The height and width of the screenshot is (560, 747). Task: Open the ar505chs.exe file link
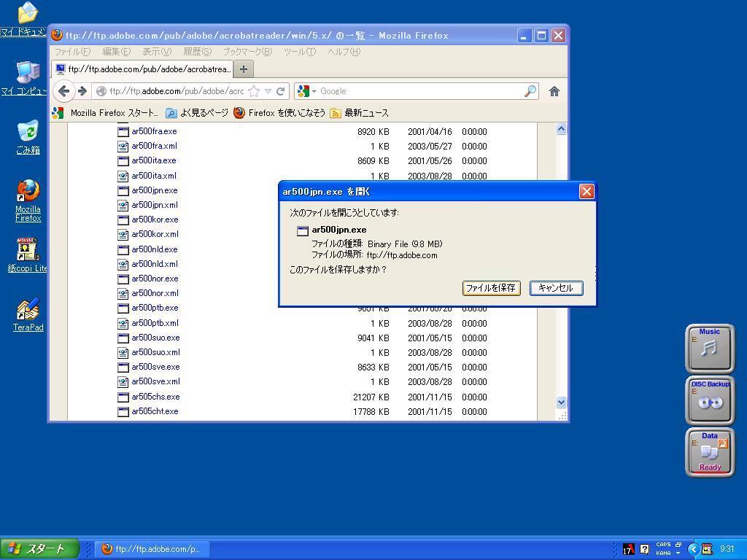(x=156, y=397)
